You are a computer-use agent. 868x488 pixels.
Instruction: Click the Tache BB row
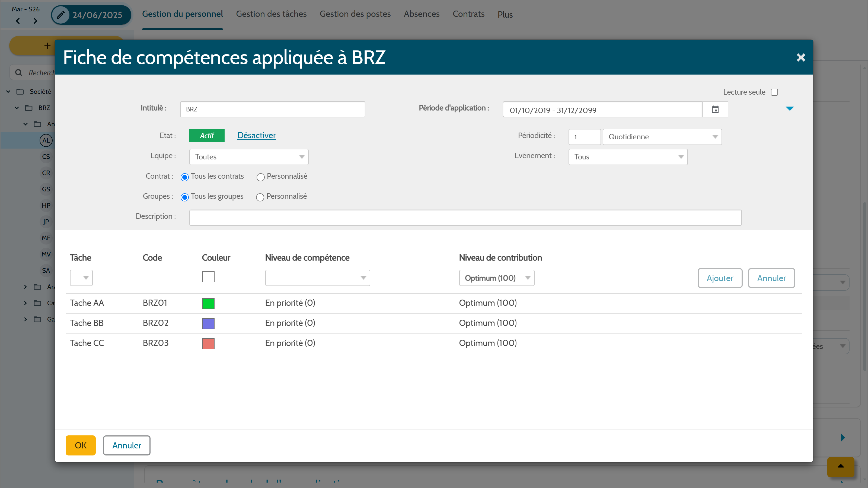pos(434,323)
